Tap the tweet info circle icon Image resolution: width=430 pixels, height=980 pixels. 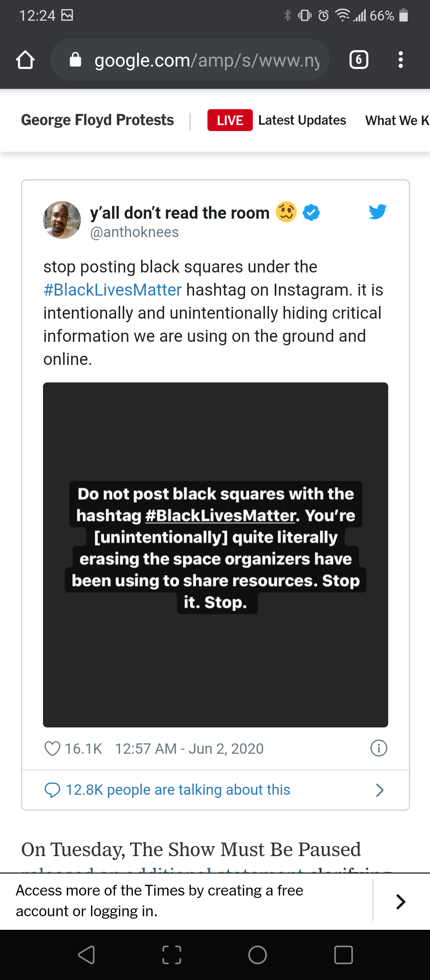379,748
